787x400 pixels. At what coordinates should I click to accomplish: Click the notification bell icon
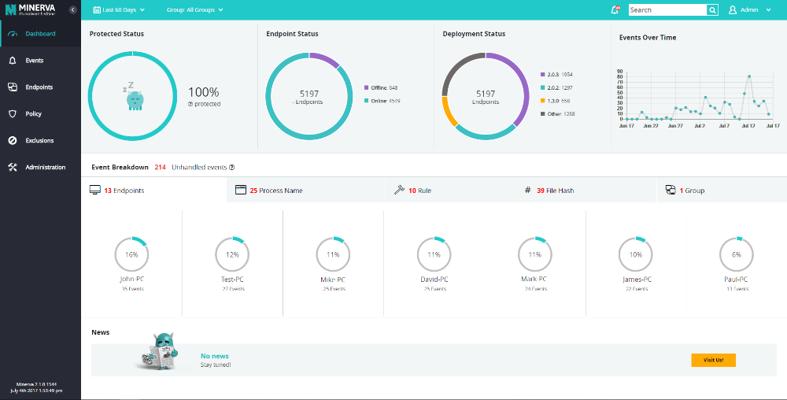point(615,10)
